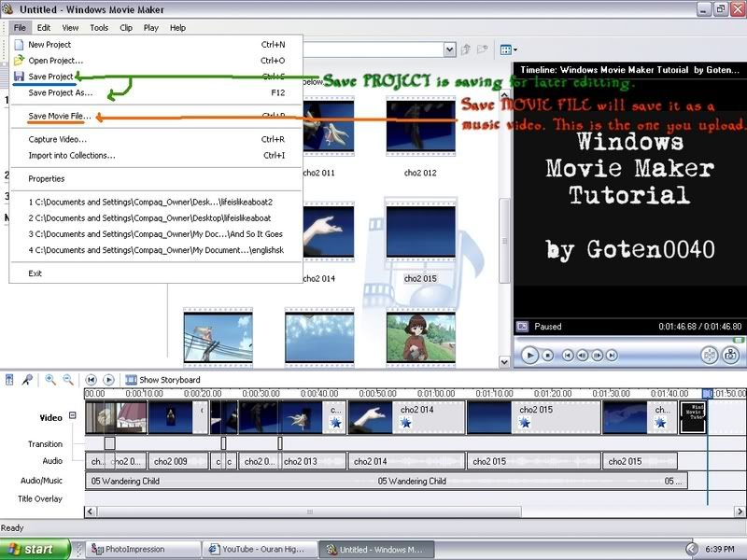Click the green seek bar handle

pyautogui.click(x=739, y=340)
